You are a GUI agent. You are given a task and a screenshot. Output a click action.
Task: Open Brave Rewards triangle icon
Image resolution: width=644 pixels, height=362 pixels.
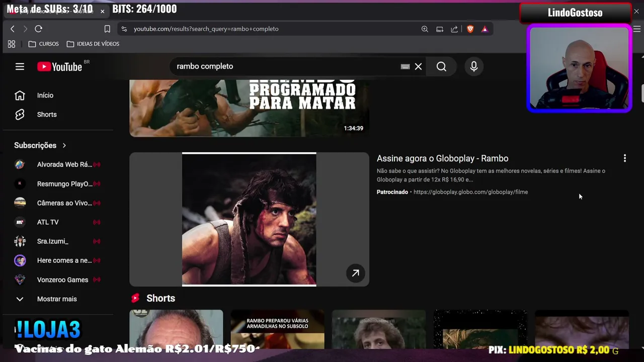(x=485, y=29)
